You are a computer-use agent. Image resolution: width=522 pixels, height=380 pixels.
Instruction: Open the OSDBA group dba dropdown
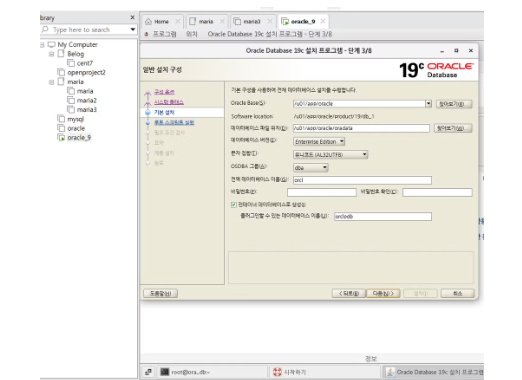tap(311, 168)
